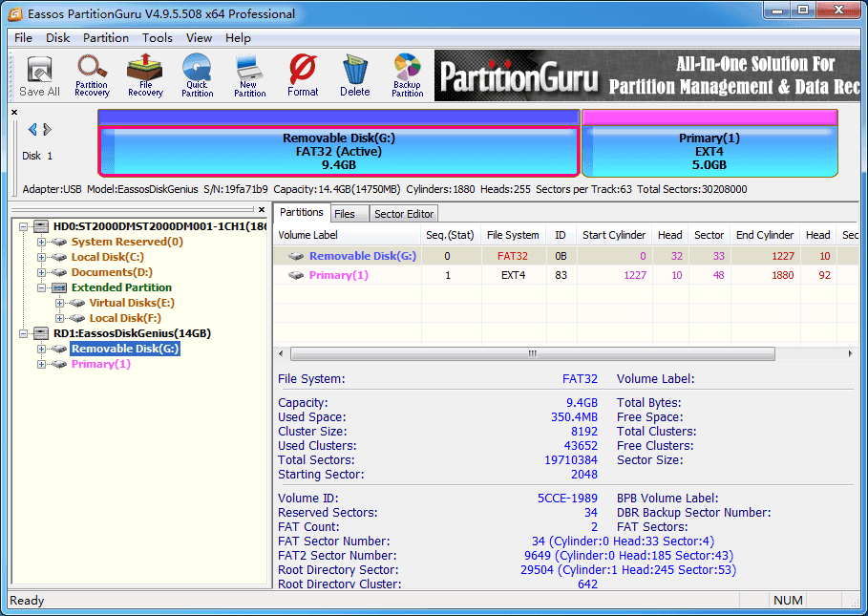Viewport: 868px width, 616px height.
Task: Collapse the Extended Partition tree node
Action: 42,287
